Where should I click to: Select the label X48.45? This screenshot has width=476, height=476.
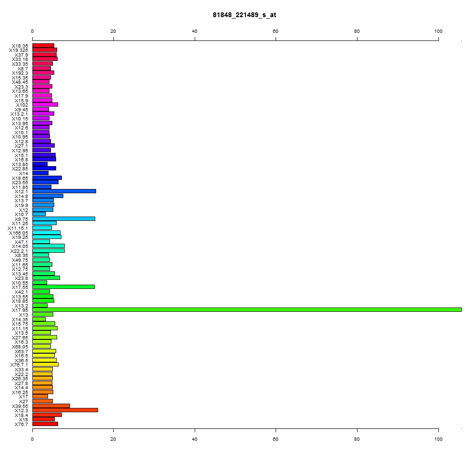(x=20, y=82)
